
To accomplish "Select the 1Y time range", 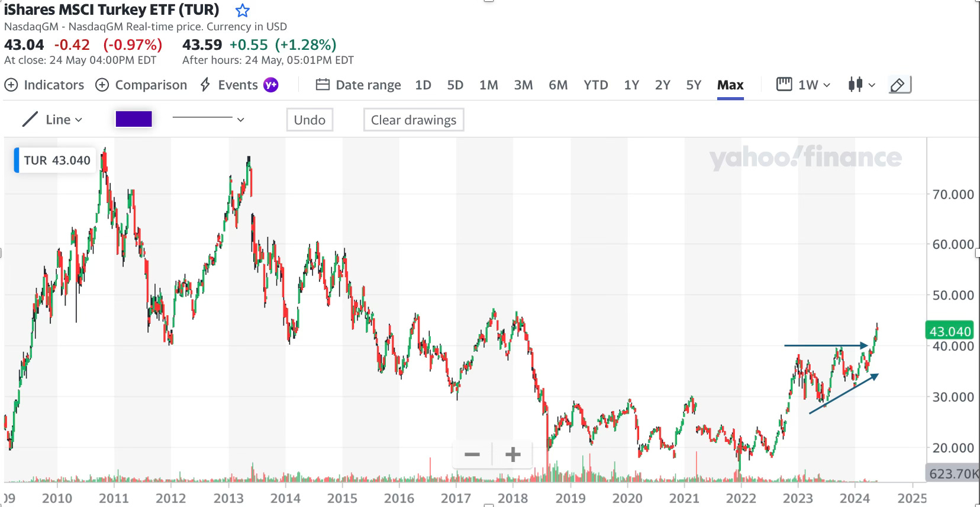I will point(631,85).
